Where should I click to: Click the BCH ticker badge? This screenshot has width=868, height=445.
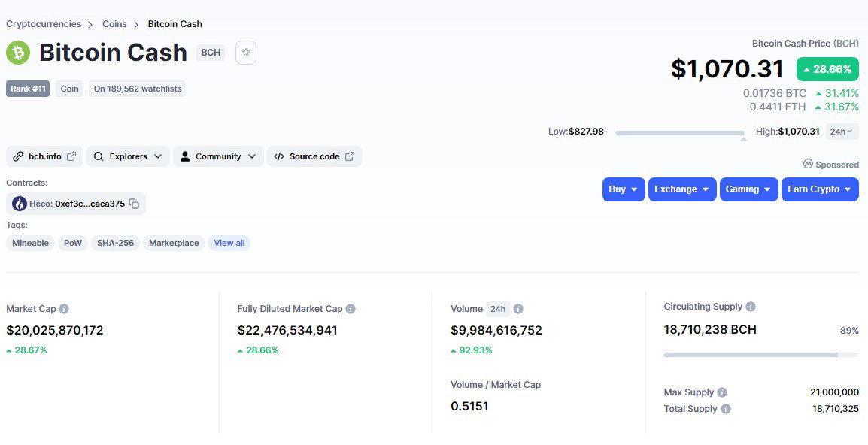(211, 53)
